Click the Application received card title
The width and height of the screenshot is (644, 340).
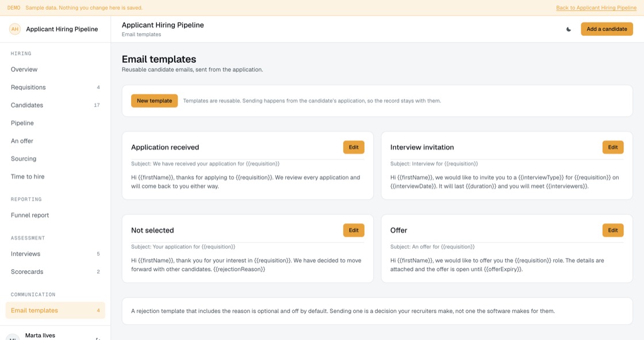point(165,147)
